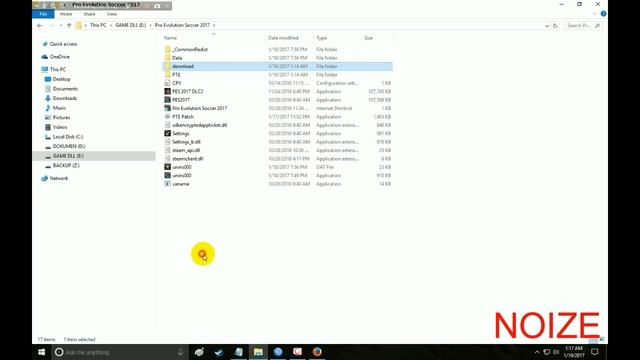Select OneDrive in navigation pane
This screenshot has width=640, height=360.
point(59,57)
